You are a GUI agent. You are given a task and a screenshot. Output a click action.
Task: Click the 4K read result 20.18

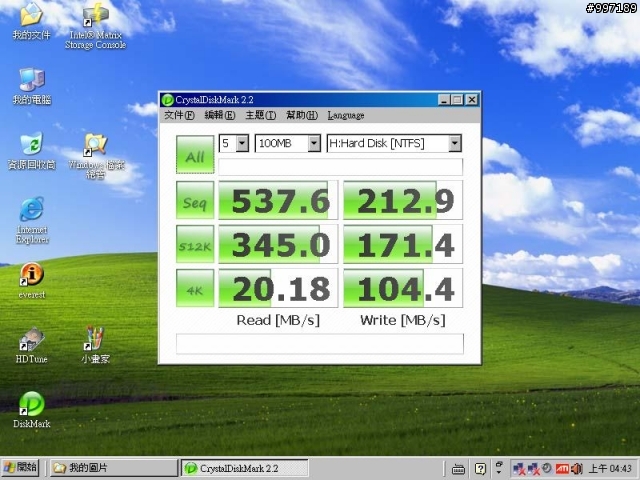[278, 288]
